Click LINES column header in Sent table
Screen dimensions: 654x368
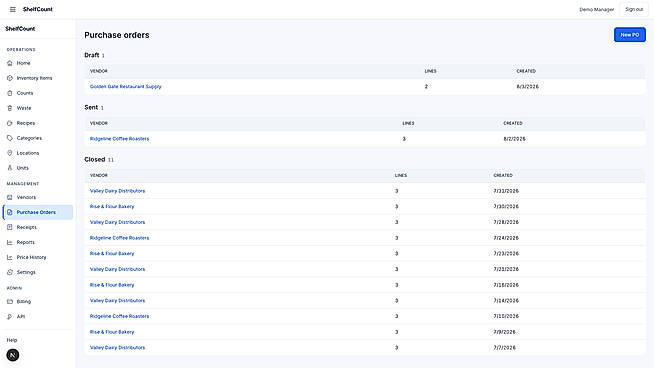pyautogui.click(x=408, y=123)
